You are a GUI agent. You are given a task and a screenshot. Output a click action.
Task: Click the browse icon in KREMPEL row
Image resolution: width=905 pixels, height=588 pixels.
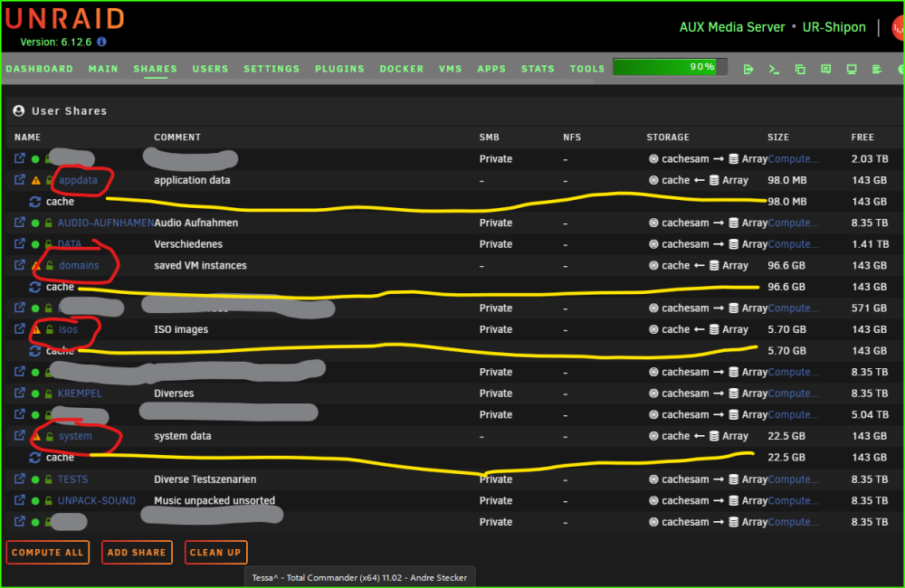coord(20,393)
